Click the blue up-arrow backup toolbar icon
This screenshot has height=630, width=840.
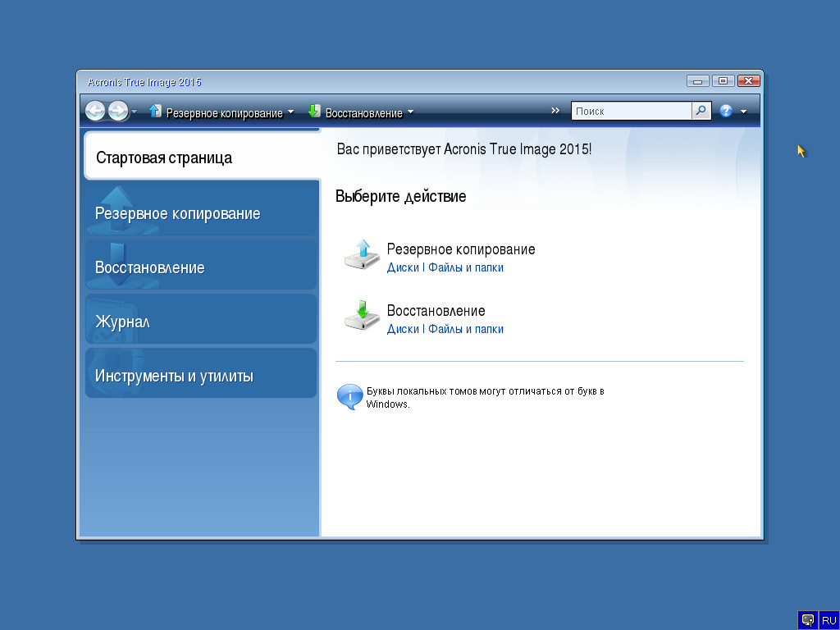pos(155,111)
